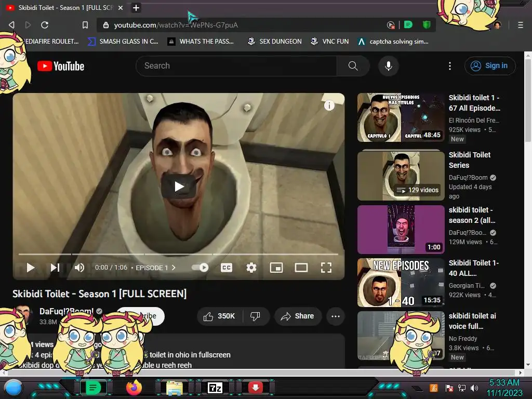Open the browser hamburger menu
Image resolution: width=532 pixels, height=399 pixels.
click(521, 25)
